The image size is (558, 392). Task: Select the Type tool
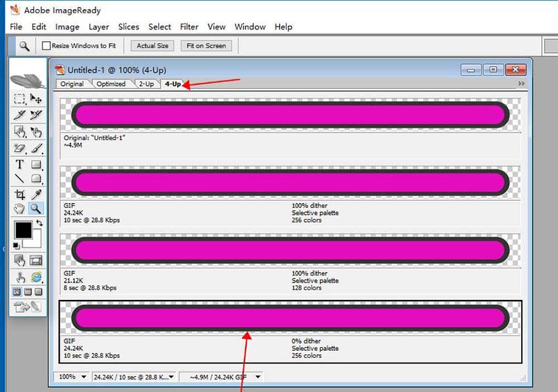coord(20,165)
